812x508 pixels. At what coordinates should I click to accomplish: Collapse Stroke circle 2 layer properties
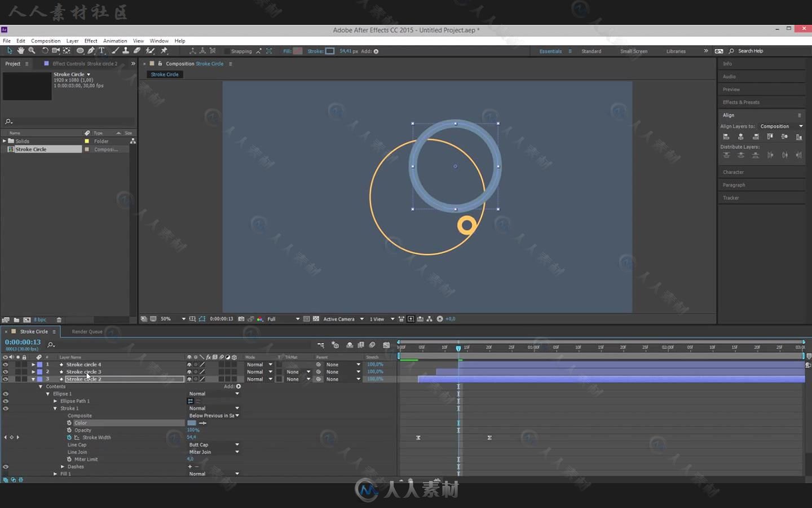pyautogui.click(x=33, y=379)
